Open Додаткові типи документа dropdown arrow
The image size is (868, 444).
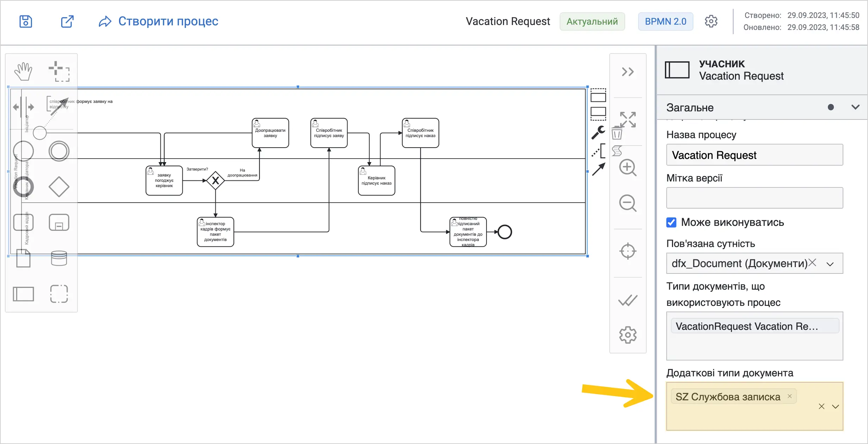[x=835, y=406]
